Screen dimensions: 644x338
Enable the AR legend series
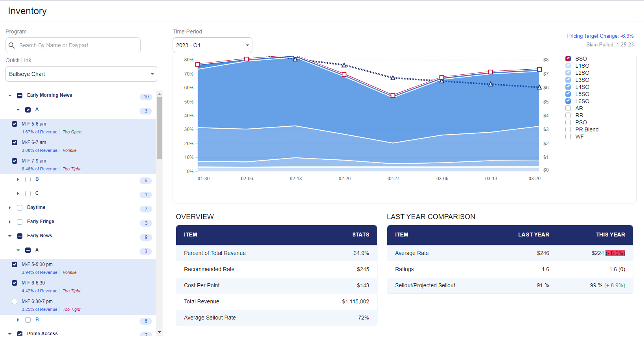click(x=568, y=108)
